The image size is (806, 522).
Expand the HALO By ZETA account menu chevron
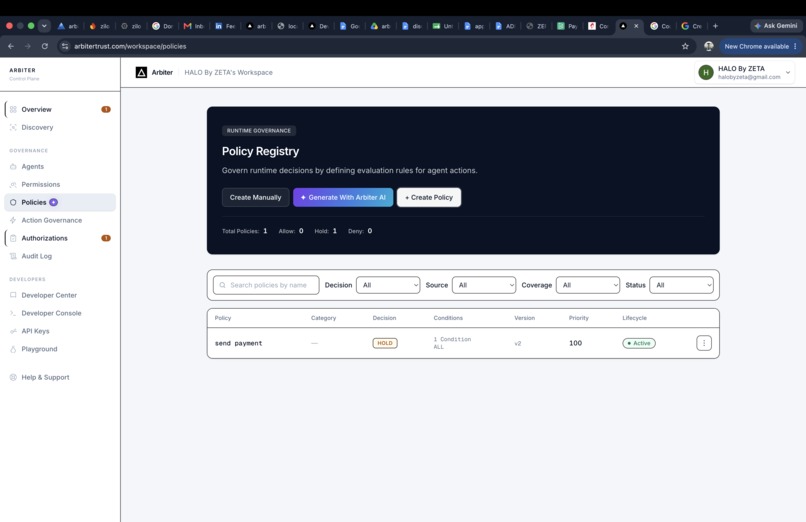click(788, 72)
